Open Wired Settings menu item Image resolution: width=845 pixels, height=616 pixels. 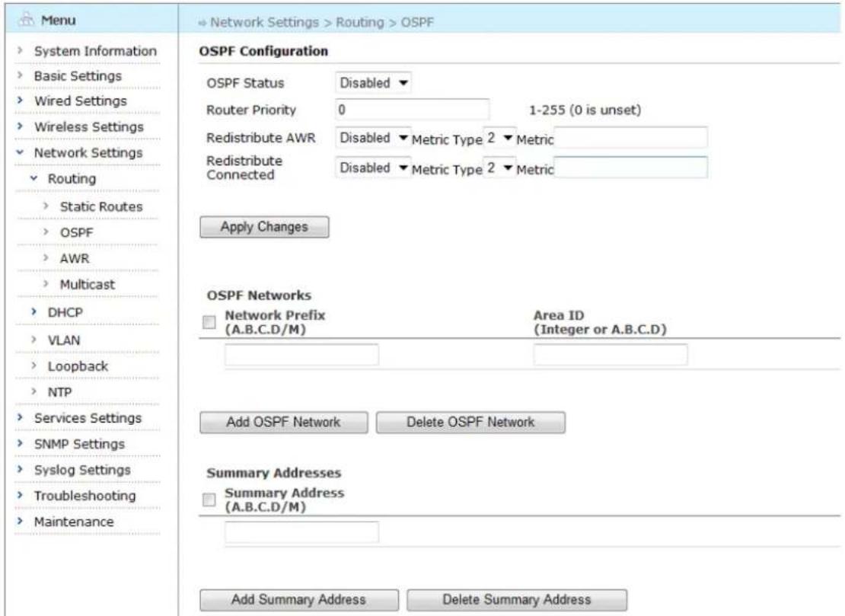pos(80,101)
